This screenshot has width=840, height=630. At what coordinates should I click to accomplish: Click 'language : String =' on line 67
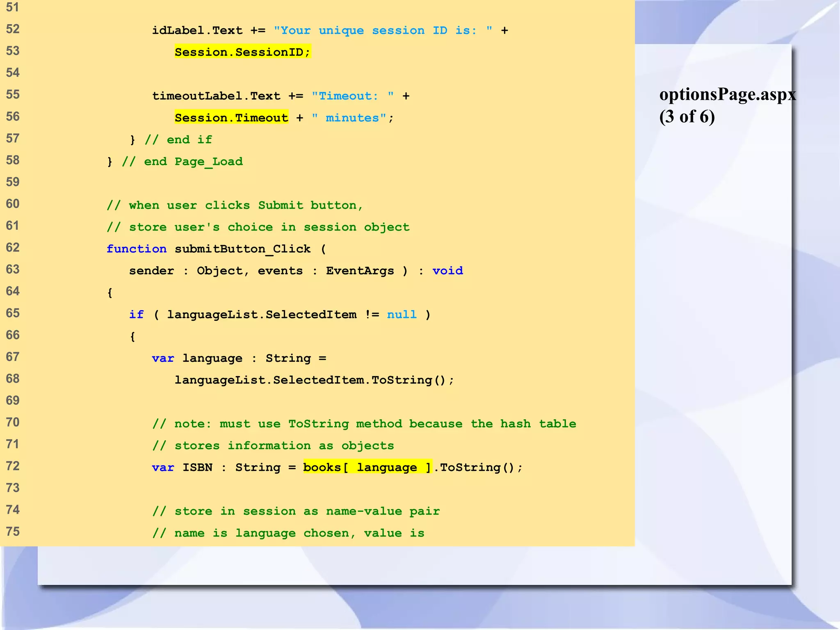click(x=254, y=358)
